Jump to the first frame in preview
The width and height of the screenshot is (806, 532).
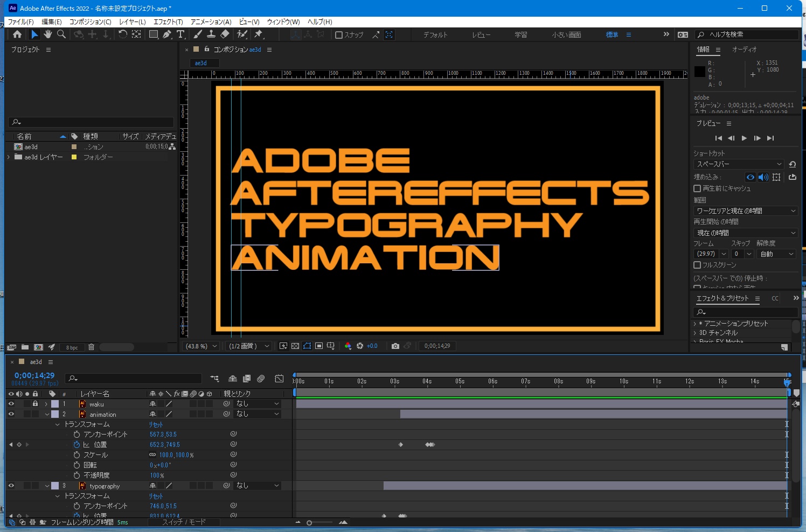[718, 138]
